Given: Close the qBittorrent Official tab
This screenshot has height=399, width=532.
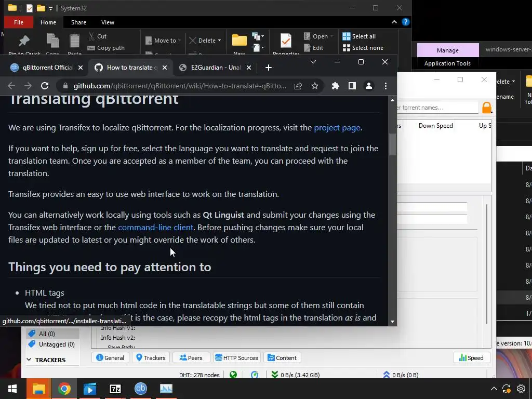Looking at the screenshot, I should (x=81, y=68).
